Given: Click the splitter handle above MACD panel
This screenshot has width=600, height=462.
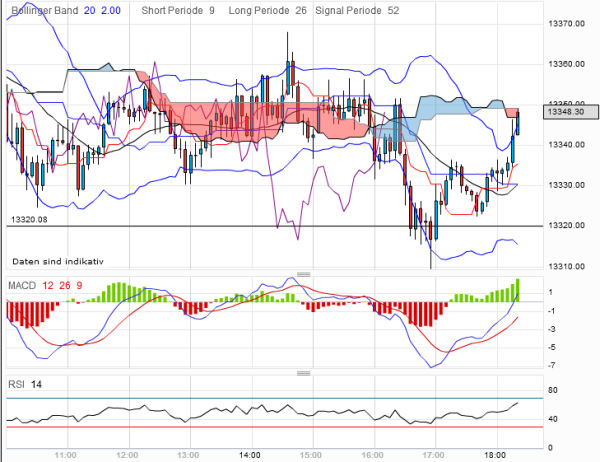Looking at the screenshot, I should click(303, 274).
